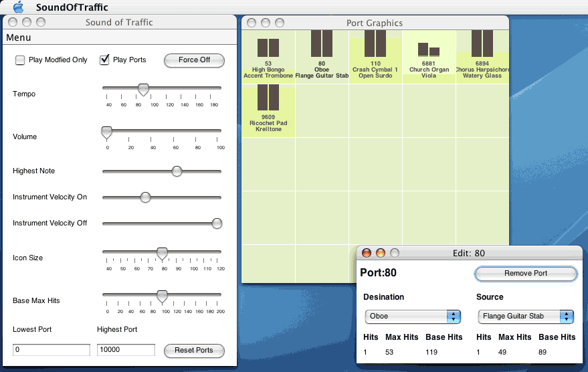Image resolution: width=588 pixels, height=372 pixels.
Task: Click the Icon Size slider thumb
Action: [162, 254]
